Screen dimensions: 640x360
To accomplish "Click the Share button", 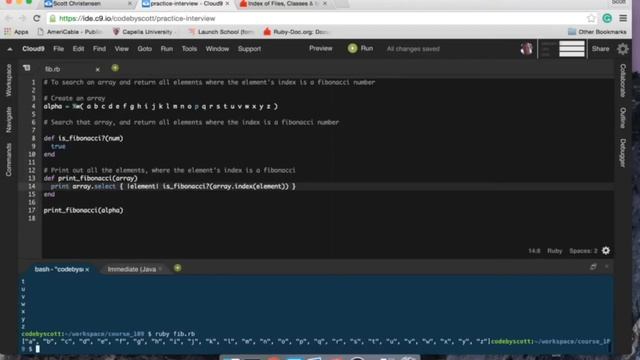I will pos(600,49).
